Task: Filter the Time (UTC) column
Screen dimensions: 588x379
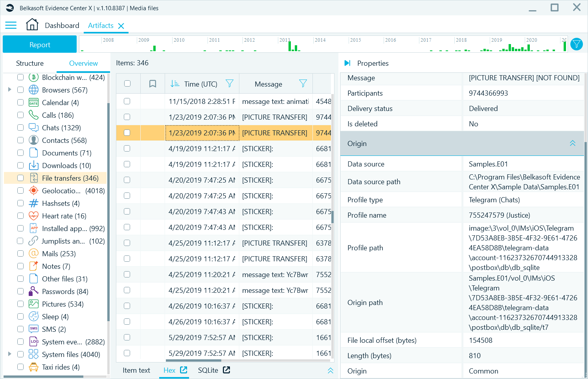Action: click(x=230, y=83)
